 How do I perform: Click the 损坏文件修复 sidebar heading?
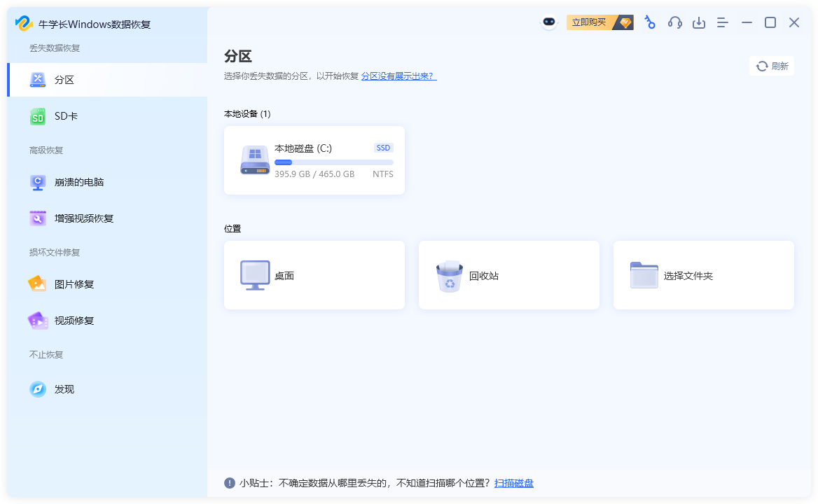pyautogui.click(x=55, y=252)
